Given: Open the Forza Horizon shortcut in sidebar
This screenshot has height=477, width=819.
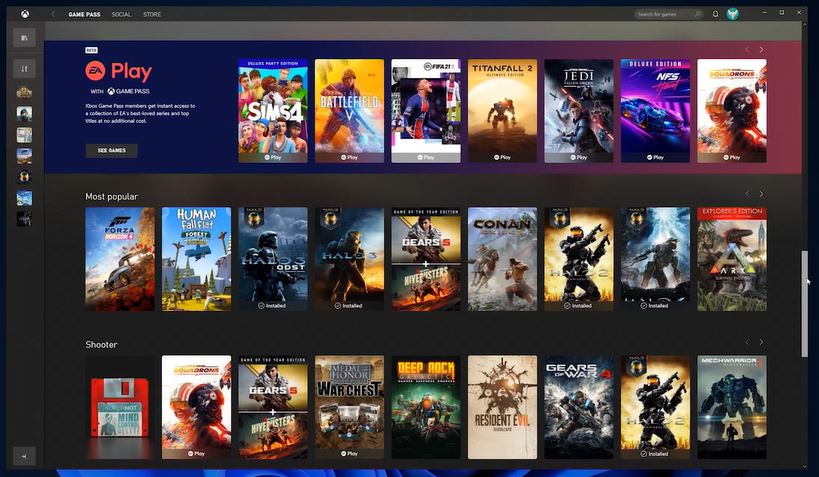Looking at the screenshot, I should click(x=24, y=155).
